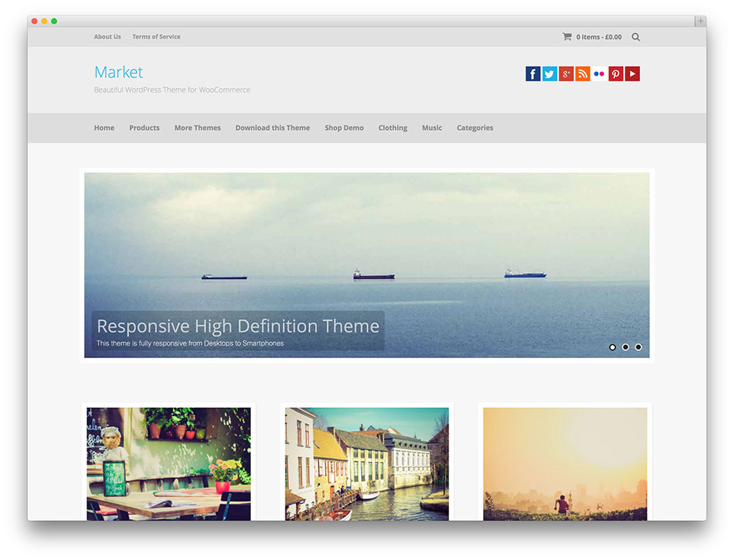
Task: Open the Products menu item
Action: click(x=144, y=128)
